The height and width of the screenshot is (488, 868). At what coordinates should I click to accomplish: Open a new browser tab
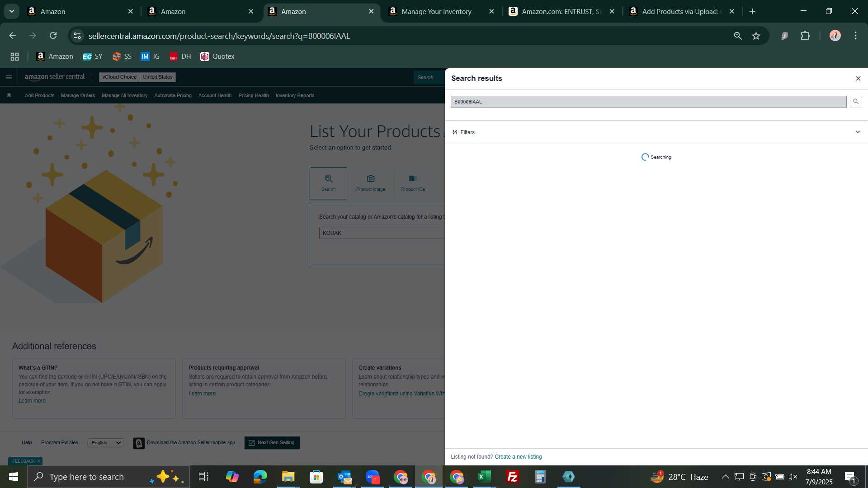(752, 12)
